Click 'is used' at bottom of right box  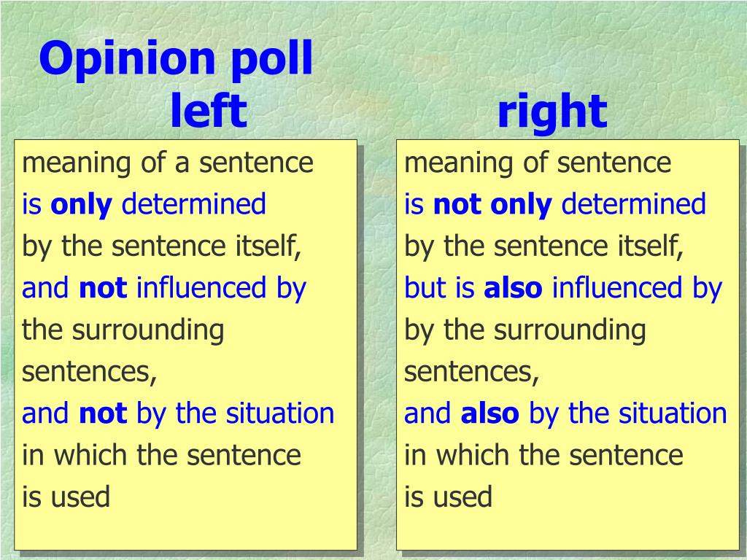coord(449,497)
